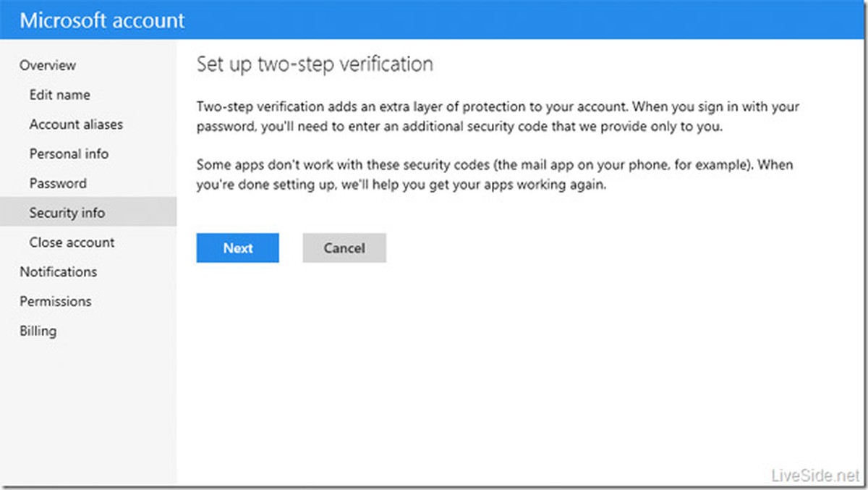Viewport: 868px width, 490px height.
Task: Open Notifications settings
Action: click(58, 272)
